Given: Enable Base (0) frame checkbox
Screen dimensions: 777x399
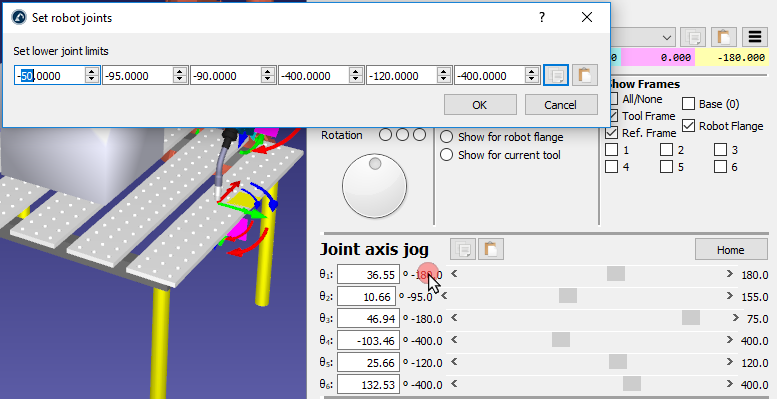Looking at the screenshot, I should (x=688, y=104).
